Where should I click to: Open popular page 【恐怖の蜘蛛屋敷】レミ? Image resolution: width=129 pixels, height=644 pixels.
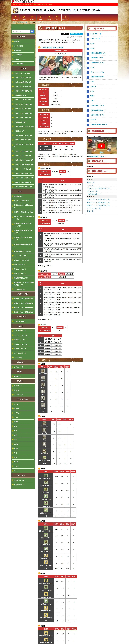98,53
